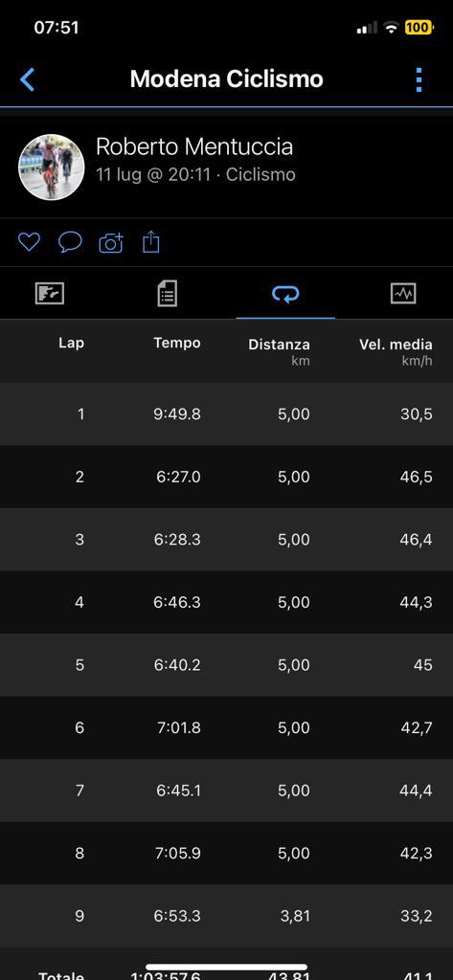Tap the battery indicator in status bar

pyautogui.click(x=418, y=28)
